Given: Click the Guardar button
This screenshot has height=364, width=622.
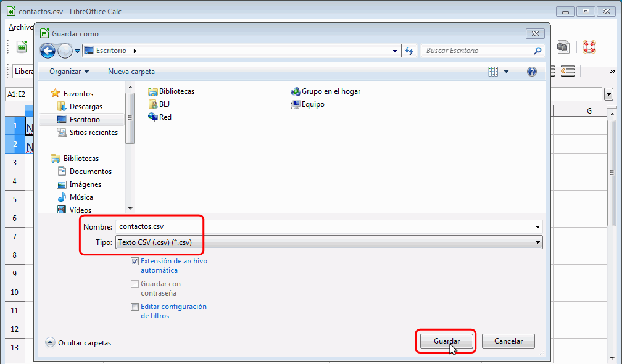Looking at the screenshot, I should pyautogui.click(x=447, y=341).
